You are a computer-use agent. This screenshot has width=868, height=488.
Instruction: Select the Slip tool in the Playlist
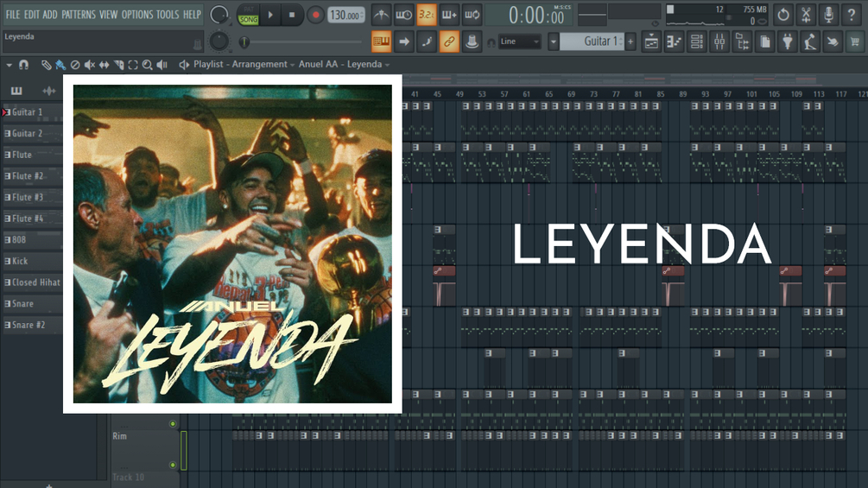104,65
